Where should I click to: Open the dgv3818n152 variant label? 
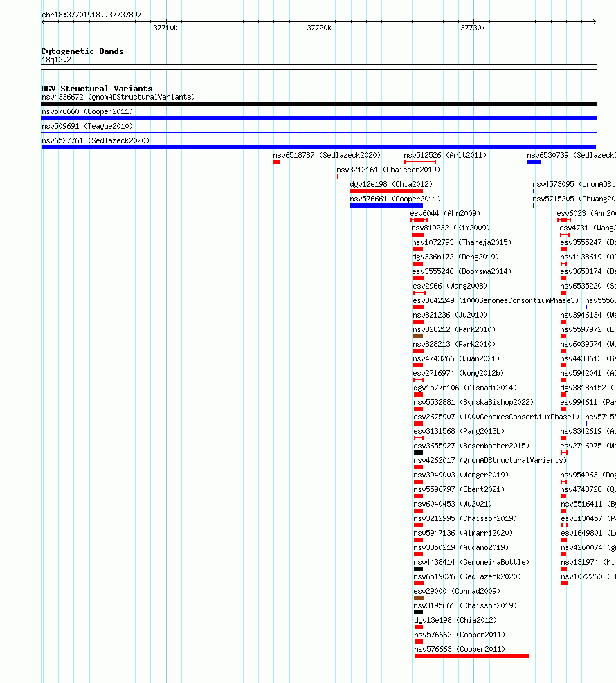[588, 388]
